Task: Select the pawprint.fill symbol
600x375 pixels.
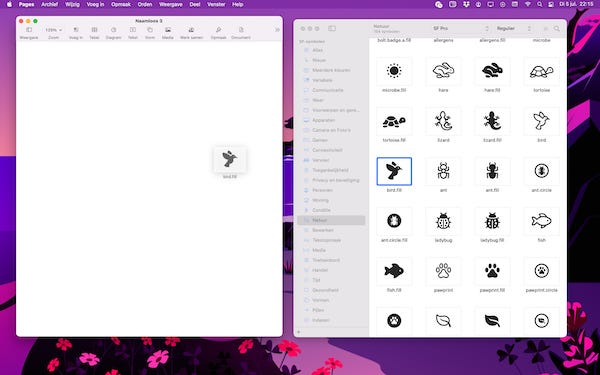Action: [x=492, y=271]
